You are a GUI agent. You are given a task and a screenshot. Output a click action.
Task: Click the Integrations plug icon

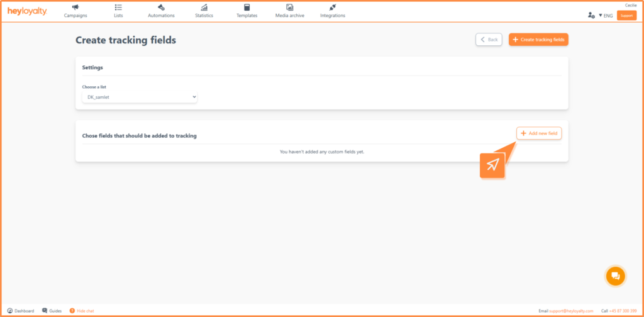coord(332,7)
